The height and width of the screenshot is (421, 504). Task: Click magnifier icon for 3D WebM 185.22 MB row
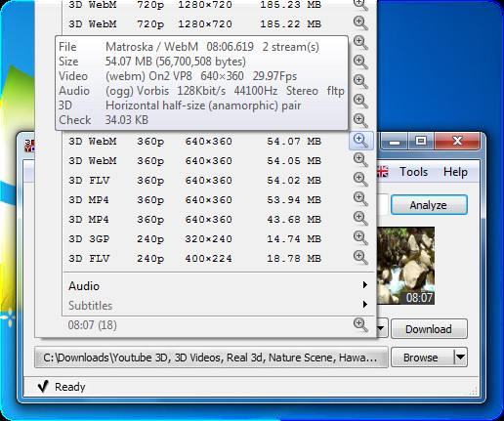tap(360, 23)
